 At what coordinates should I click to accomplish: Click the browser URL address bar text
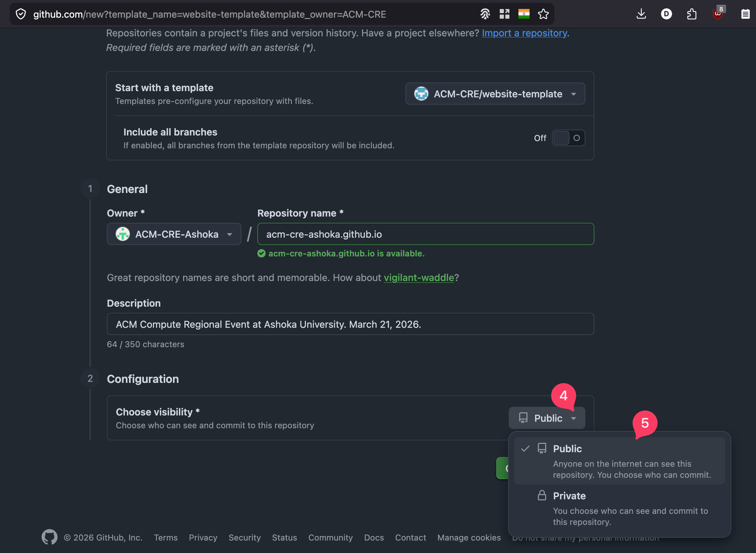(209, 14)
